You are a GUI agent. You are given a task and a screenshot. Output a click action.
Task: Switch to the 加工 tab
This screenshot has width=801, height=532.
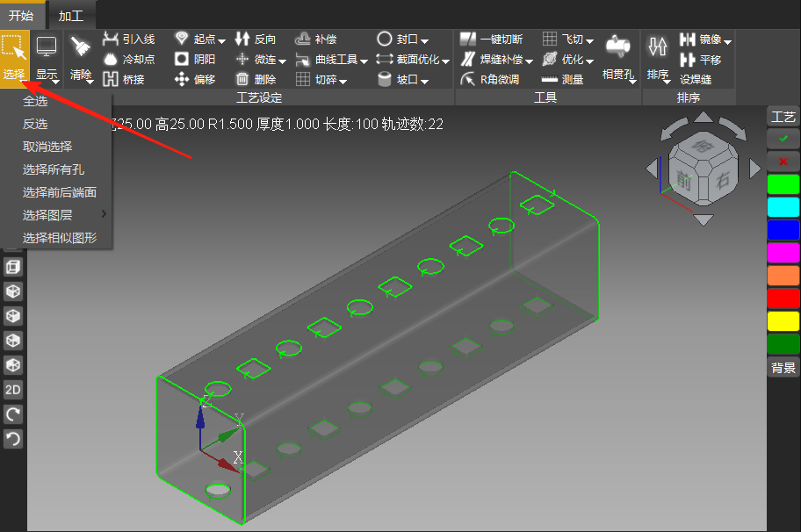71,15
